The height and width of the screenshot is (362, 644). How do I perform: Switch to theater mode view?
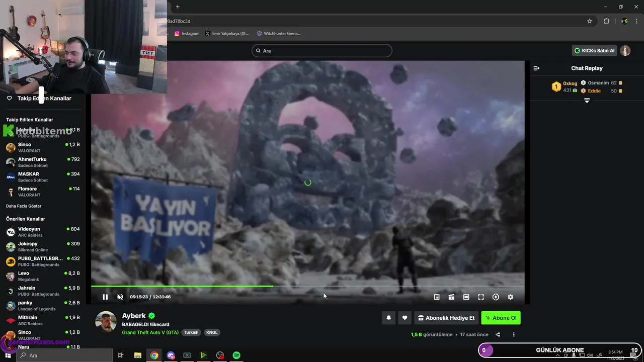[x=466, y=297]
